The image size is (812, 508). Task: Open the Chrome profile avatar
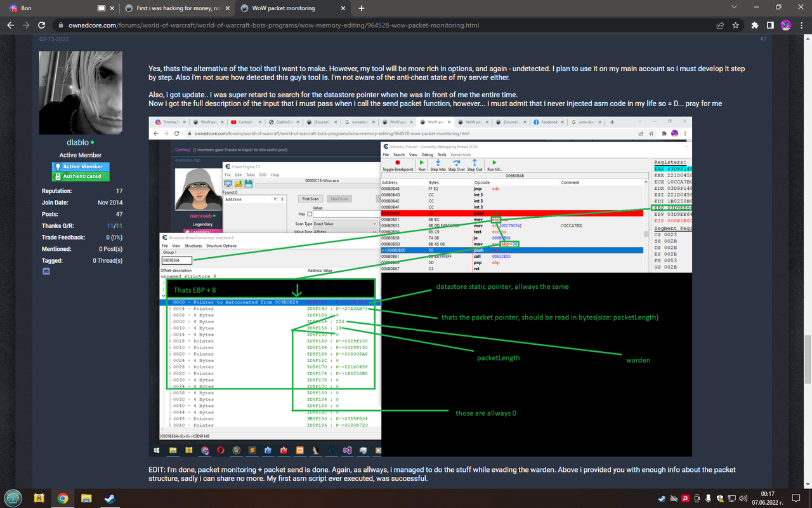[x=785, y=25]
